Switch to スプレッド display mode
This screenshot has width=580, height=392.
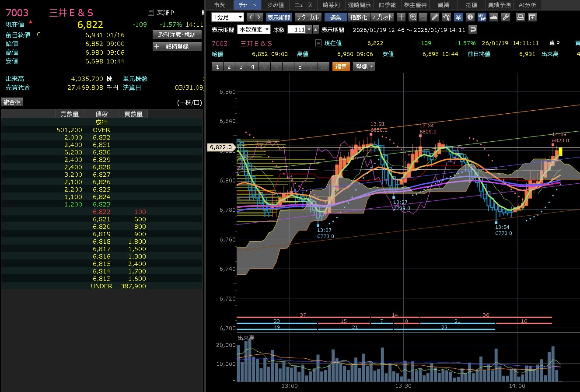(x=382, y=17)
